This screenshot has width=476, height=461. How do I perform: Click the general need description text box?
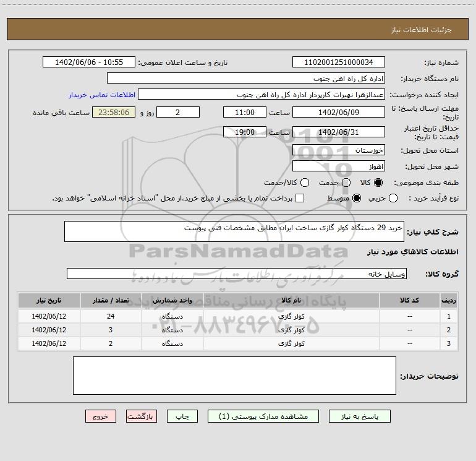tap(234, 231)
